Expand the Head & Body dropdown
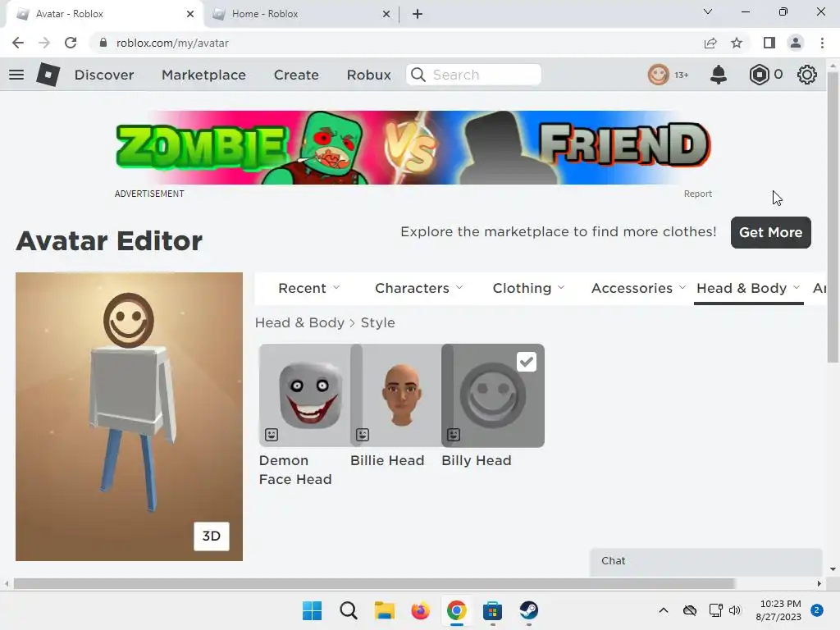 coord(748,288)
